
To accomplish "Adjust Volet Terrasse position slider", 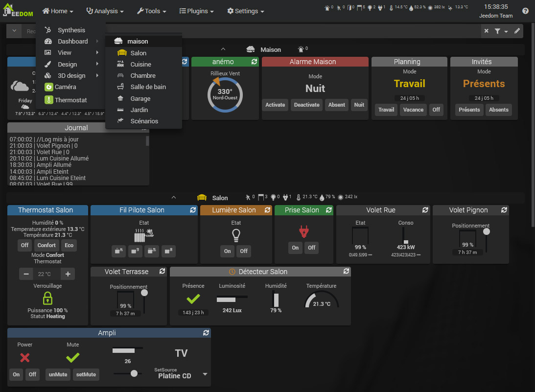I will [x=144, y=293].
